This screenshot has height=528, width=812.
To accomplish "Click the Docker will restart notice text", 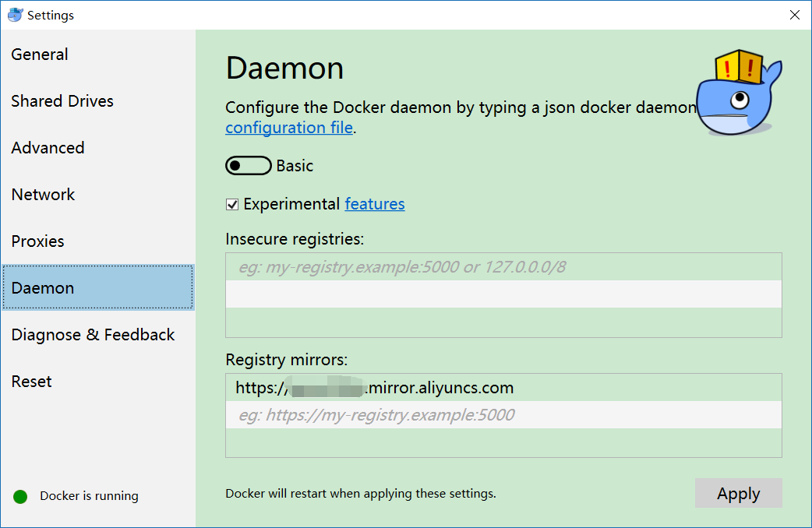I will [361, 494].
